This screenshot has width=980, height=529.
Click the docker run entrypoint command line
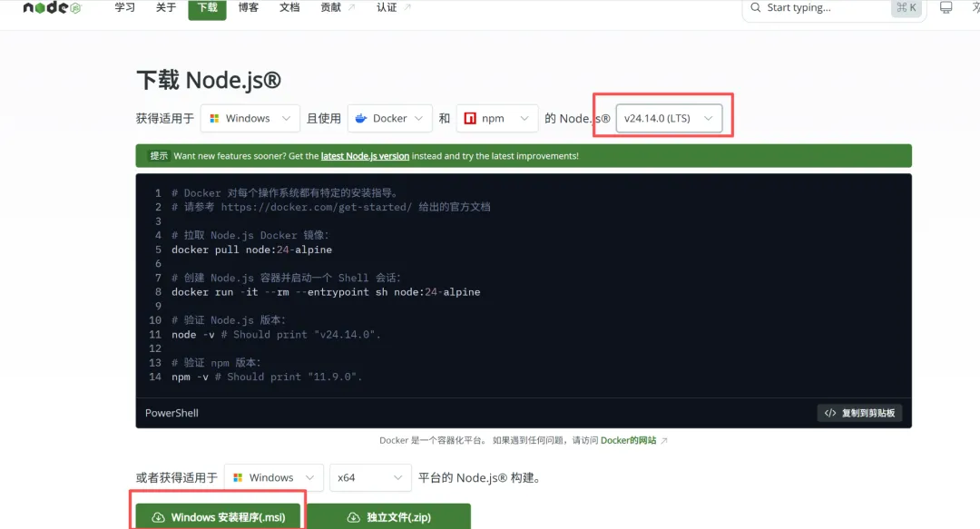(x=326, y=292)
